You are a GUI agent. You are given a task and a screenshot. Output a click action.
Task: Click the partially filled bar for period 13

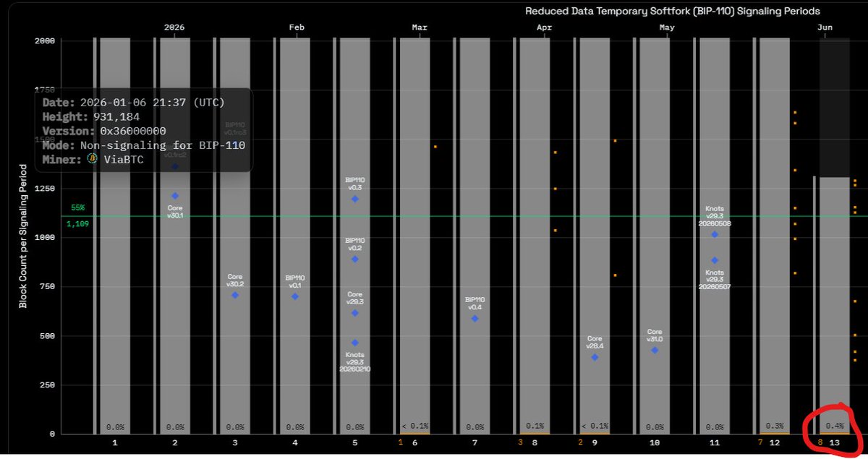[835, 305]
